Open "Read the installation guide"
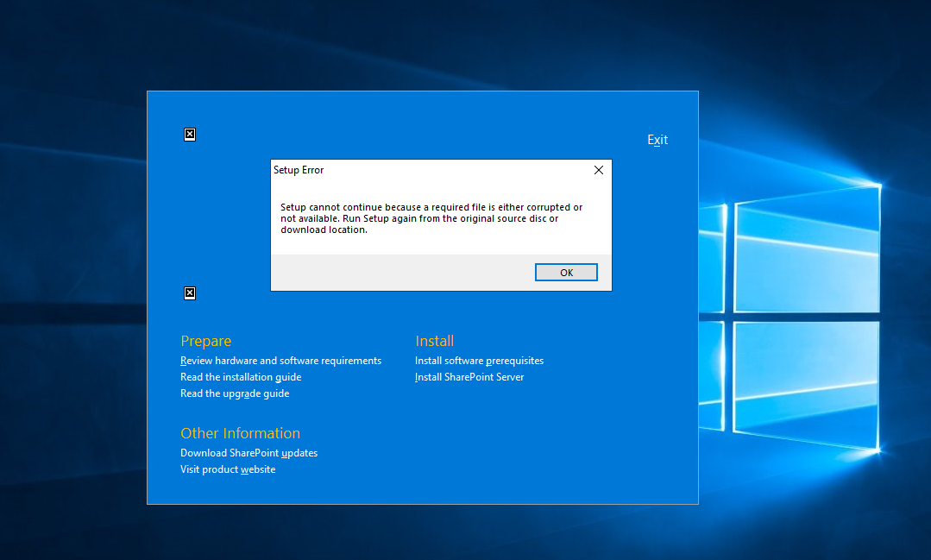Viewport: 931px width, 560px height. coord(240,376)
